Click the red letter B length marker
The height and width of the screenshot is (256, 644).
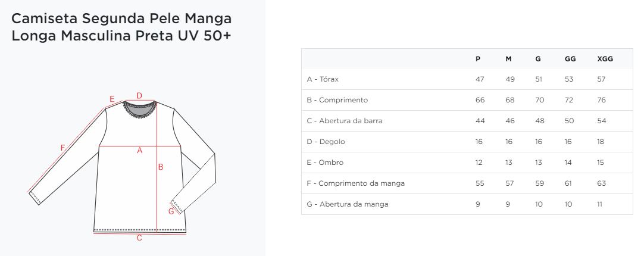pyautogui.click(x=161, y=167)
